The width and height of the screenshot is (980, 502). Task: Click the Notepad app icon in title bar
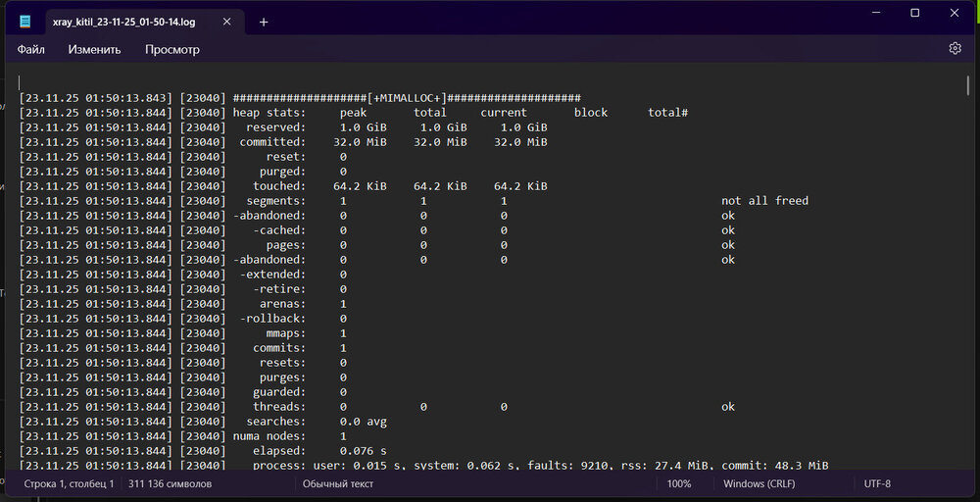[25, 22]
